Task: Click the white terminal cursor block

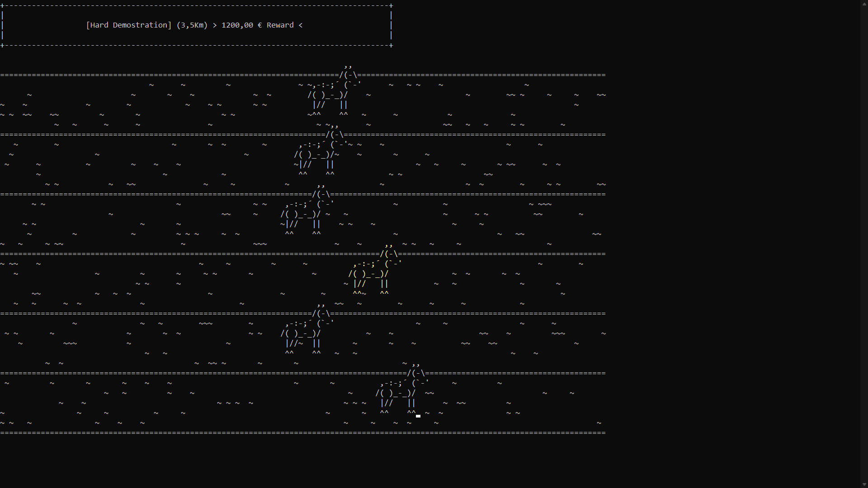Action: click(418, 416)
